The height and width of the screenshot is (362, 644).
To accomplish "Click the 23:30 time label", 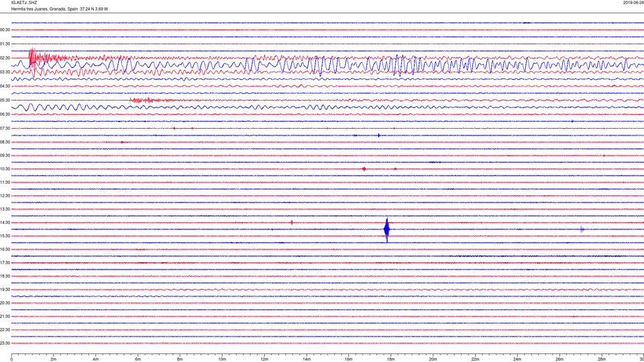I will pos(5,343).
